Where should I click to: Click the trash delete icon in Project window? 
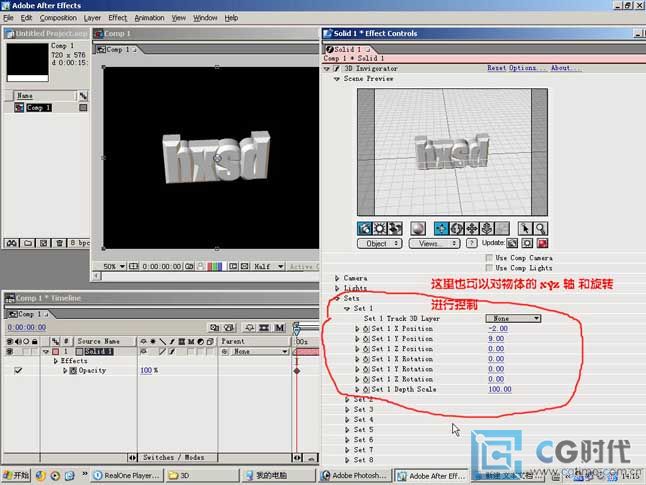(x=59, y=243)
